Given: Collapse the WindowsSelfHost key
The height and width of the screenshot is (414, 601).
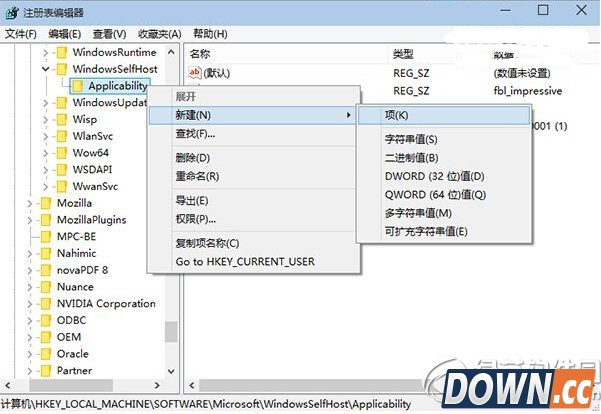Looking at the screenshot, I should 46,69.
